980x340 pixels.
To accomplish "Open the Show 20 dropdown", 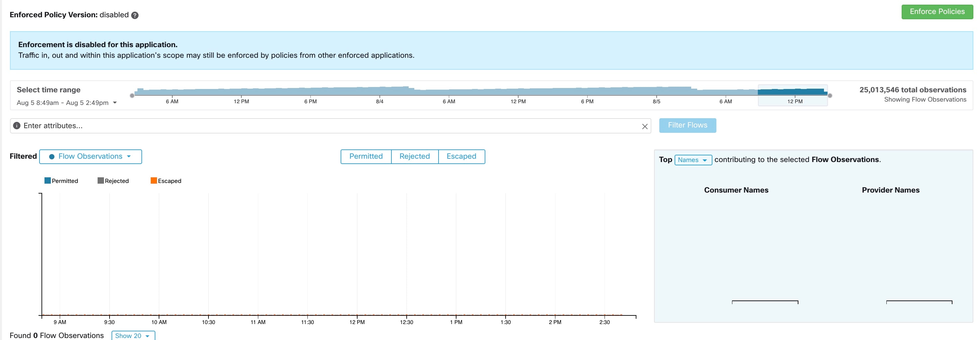I will click(x=133, y=335).
